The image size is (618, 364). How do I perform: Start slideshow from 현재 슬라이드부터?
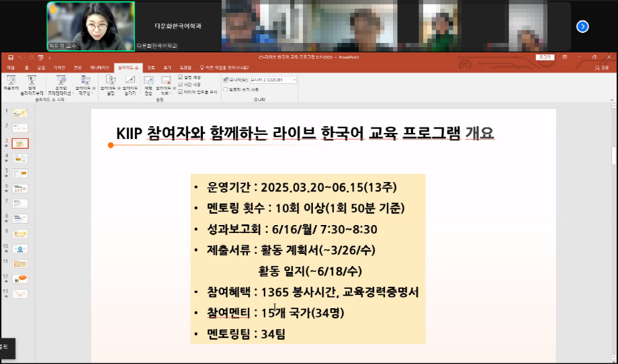[x=32, y=85]
